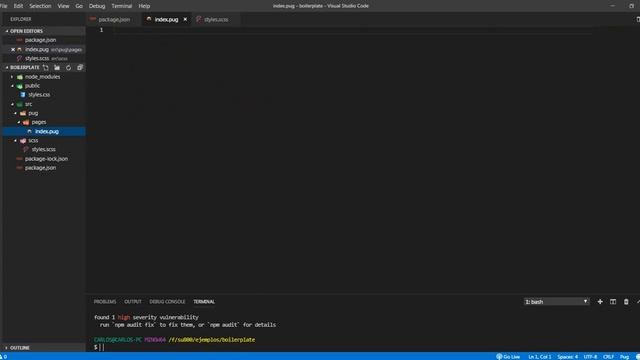Close index.pug in Open Editors list

pos(13,49)
